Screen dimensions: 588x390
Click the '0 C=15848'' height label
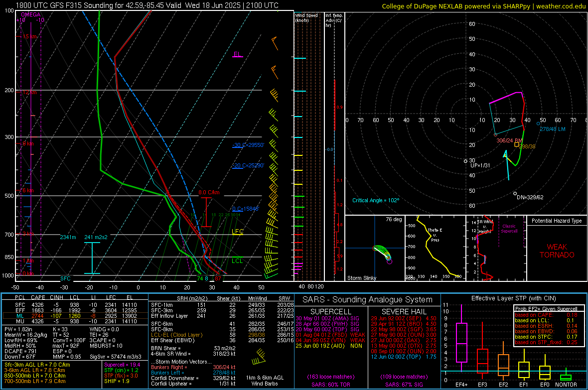point(245,209)
